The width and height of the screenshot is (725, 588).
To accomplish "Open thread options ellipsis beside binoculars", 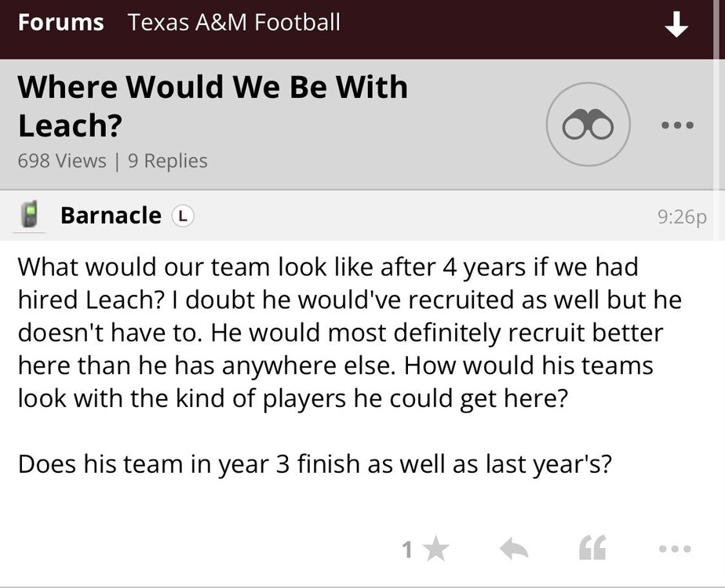I will [677, 125].
